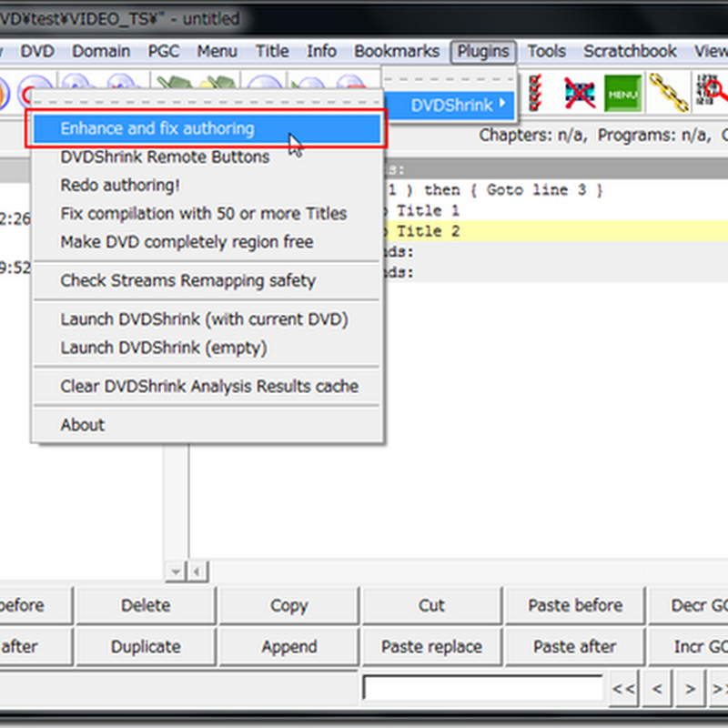This screenshot has height=728, width=728.
Task: Select DVDShrink Remote Buttons entry
Action: pyautogui.click(x=207, y=157)
